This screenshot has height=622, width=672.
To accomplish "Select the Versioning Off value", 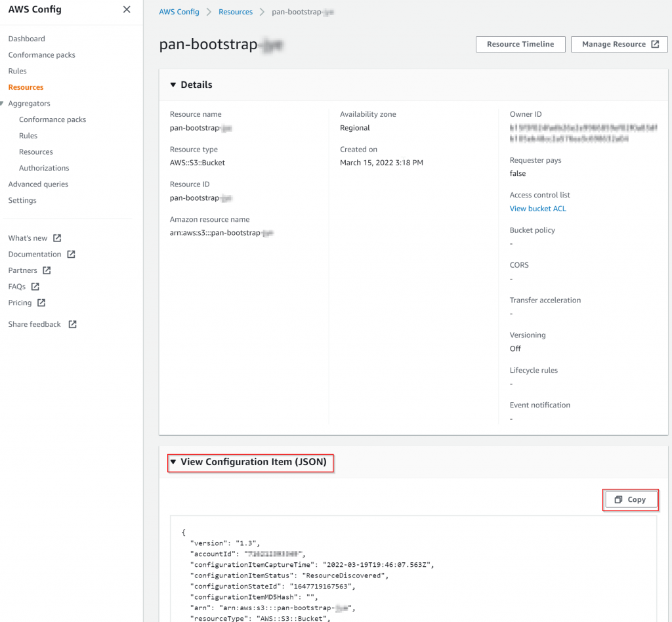I will pyautogui.click(x=515, y=348).
